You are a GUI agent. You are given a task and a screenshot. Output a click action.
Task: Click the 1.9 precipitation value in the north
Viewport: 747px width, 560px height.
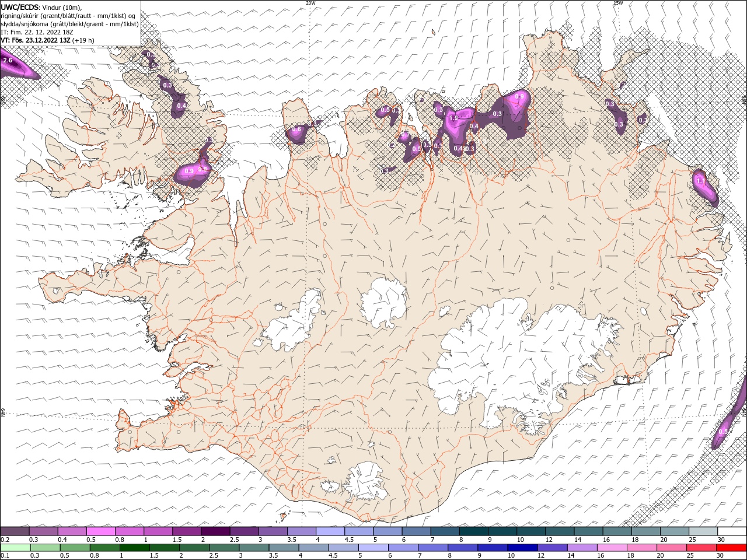453,118
